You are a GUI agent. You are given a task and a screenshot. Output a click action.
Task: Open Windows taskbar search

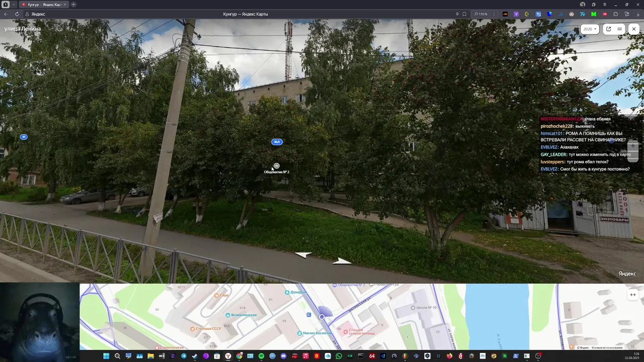point(117,356)
